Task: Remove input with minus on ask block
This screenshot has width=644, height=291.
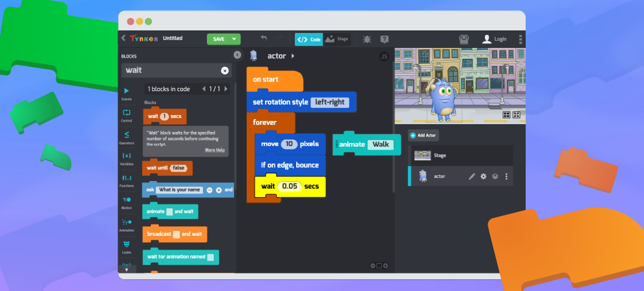Action: [209, 190]
